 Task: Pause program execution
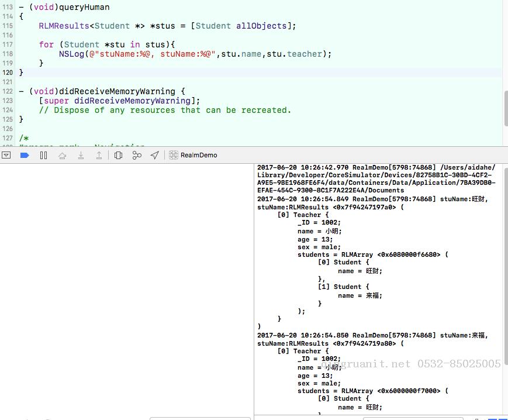(x=43, y=155)
